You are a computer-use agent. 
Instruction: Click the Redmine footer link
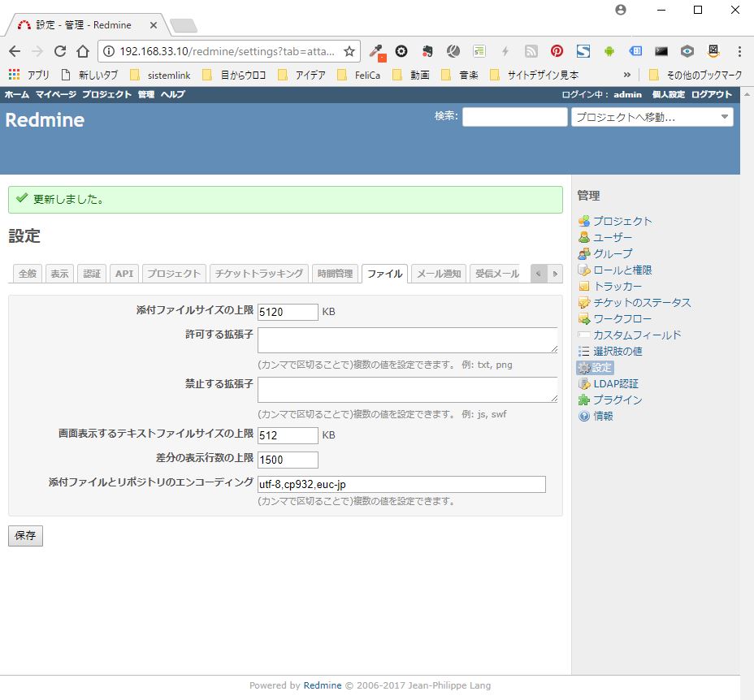(x=323, y=685)
